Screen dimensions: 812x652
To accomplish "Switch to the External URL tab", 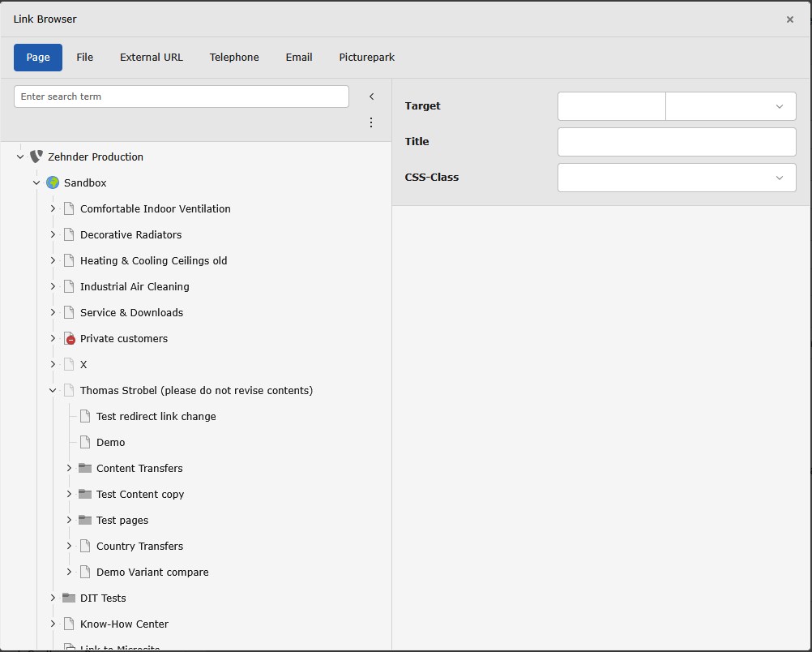I will (152, 58).
